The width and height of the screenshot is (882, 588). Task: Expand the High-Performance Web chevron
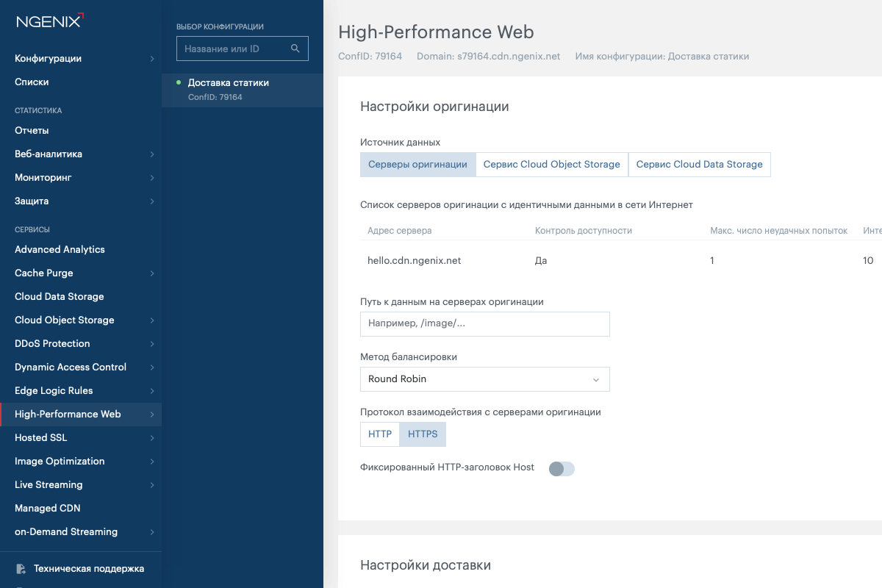click(x=152, y=415)
